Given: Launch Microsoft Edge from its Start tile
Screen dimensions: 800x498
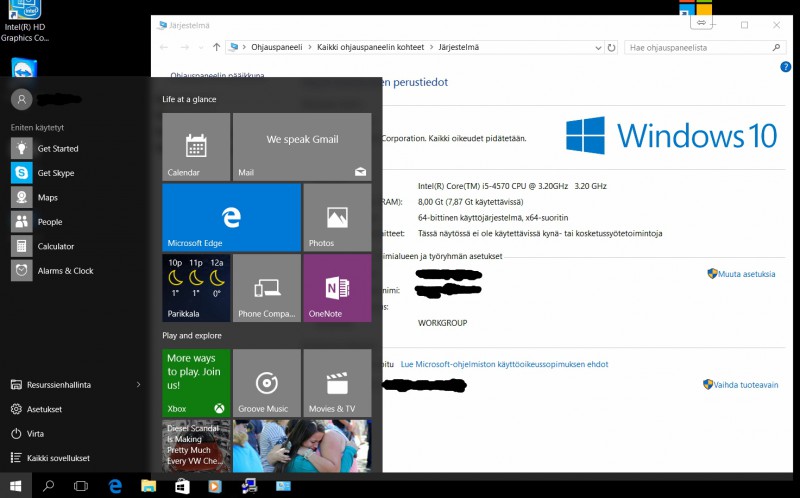Looking at the screenshot, I should (231, 217).
